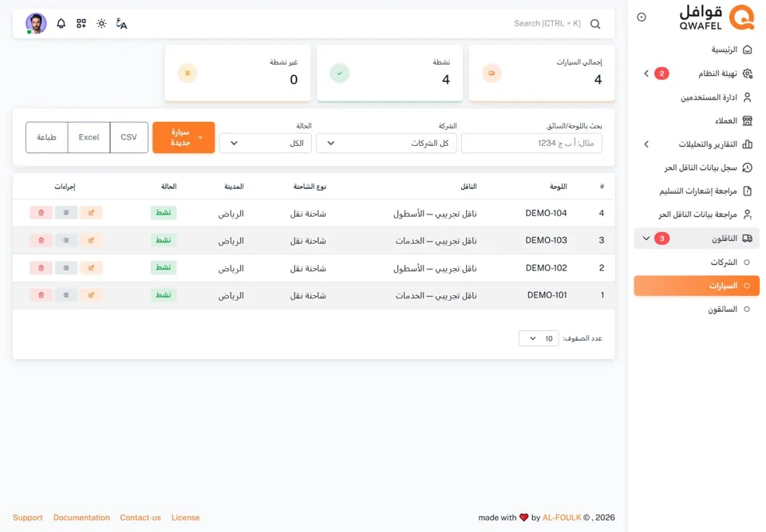Click the Qwafel logo

tap(717, 18)
